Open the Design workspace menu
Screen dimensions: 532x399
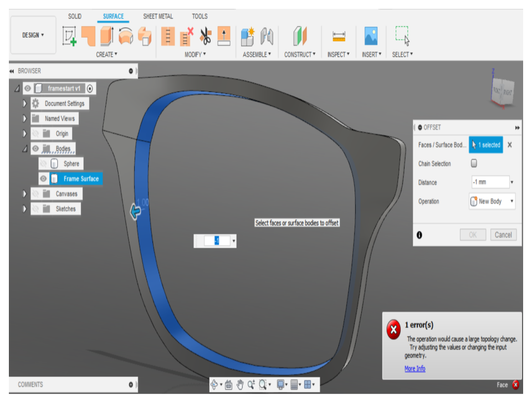(x=33, y=34)
